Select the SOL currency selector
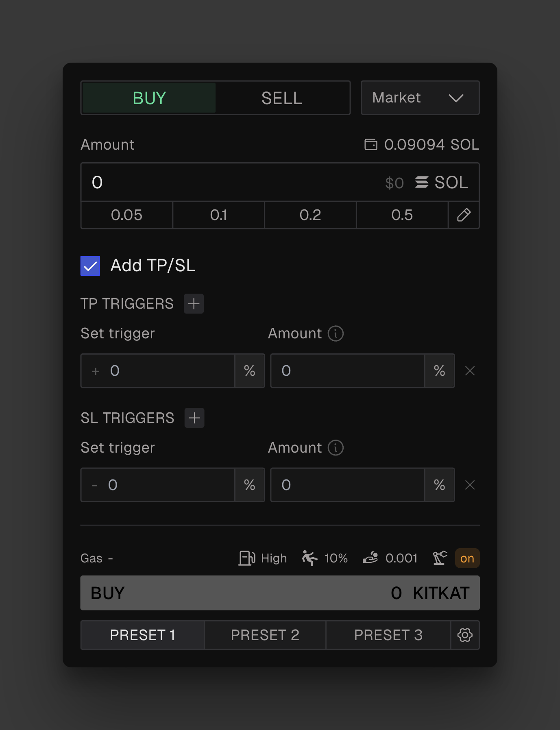 tap(442, 183)
